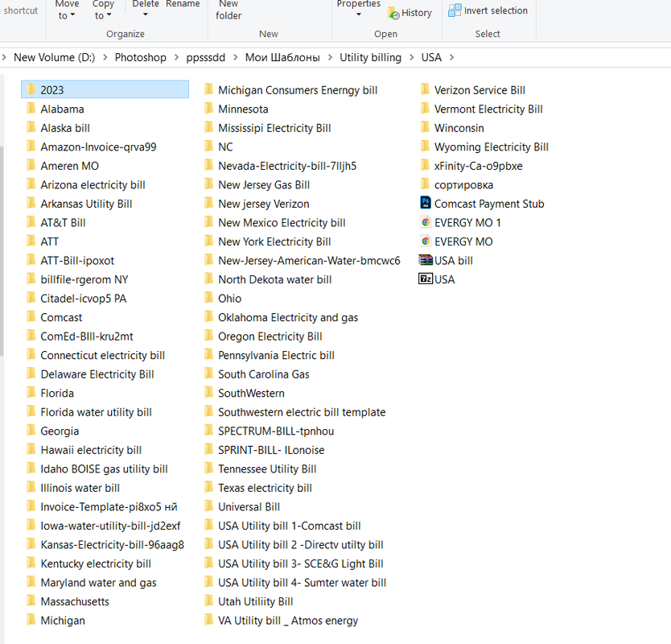Select "Arizona electricity bill" folder name
Screen dimensions: 671x644
(93, 184)
